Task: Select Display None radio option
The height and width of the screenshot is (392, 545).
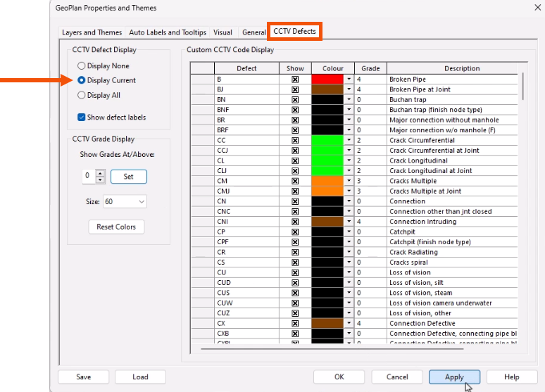Action: click(x=104, y=65)
